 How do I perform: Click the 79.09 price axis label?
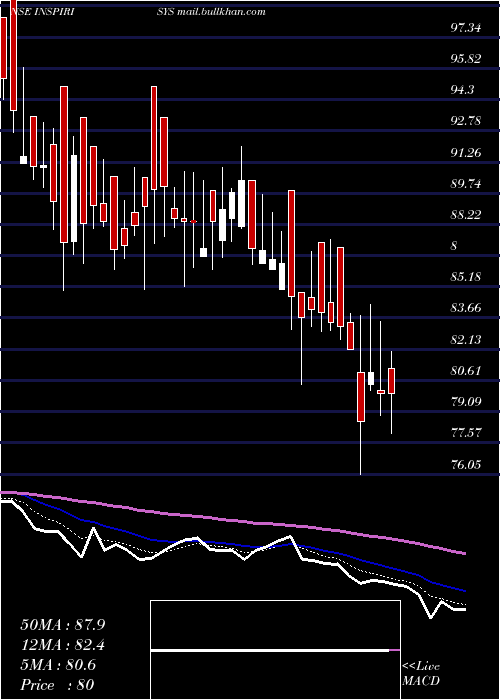click(466, 402)
